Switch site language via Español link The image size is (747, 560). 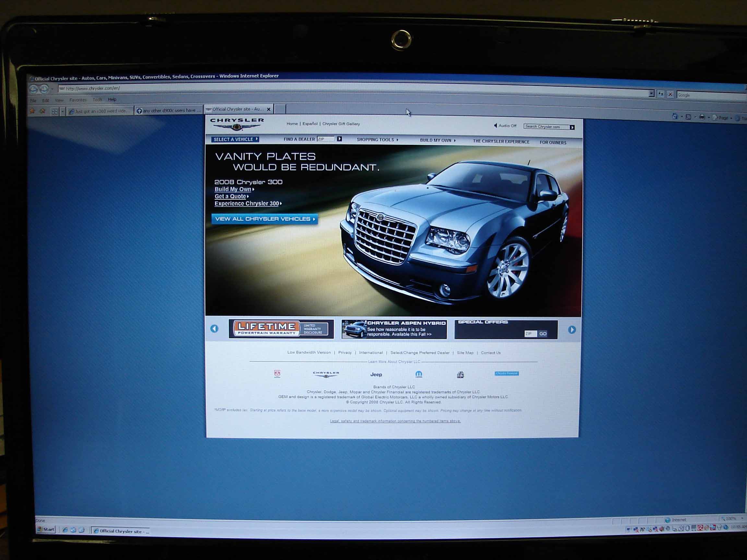(x=310, y=124)
